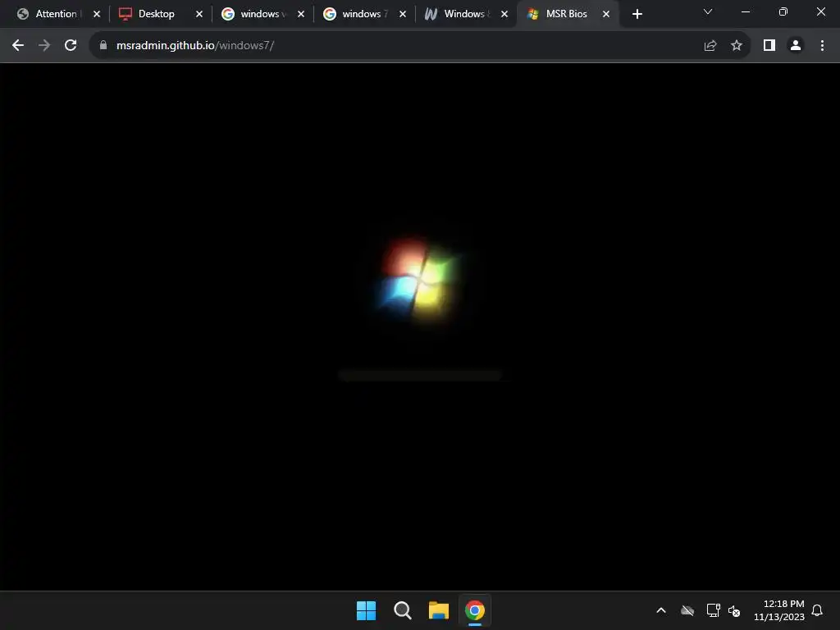The height and width of the screenshot is (630, 840).
Task: View site information via lock icon
Action: point(103,46)
